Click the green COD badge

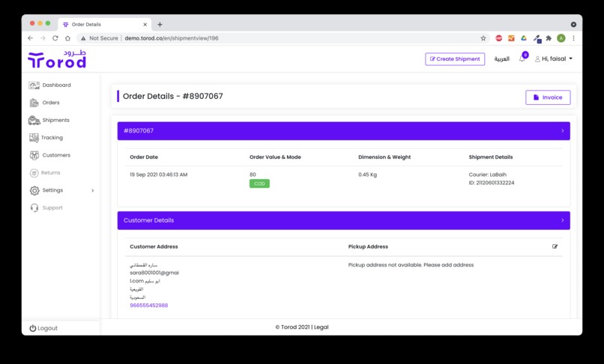(259, 183)
